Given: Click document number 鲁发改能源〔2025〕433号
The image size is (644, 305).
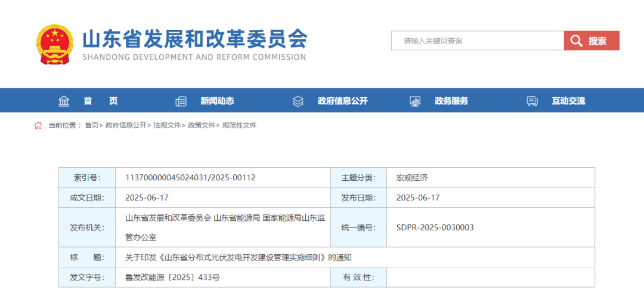Looking at the screenshot, I should pyautogui.click(x=172, y=277).
